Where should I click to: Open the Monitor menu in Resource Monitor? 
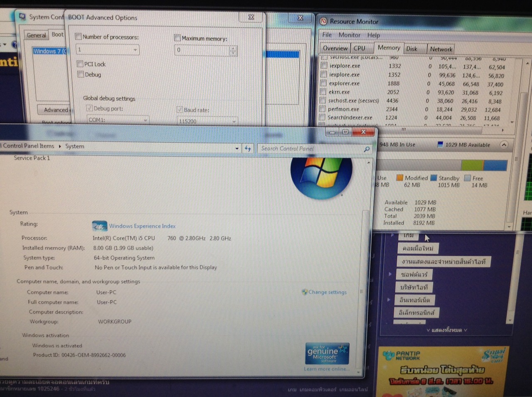pyautogui.click(x=350, y=35)
